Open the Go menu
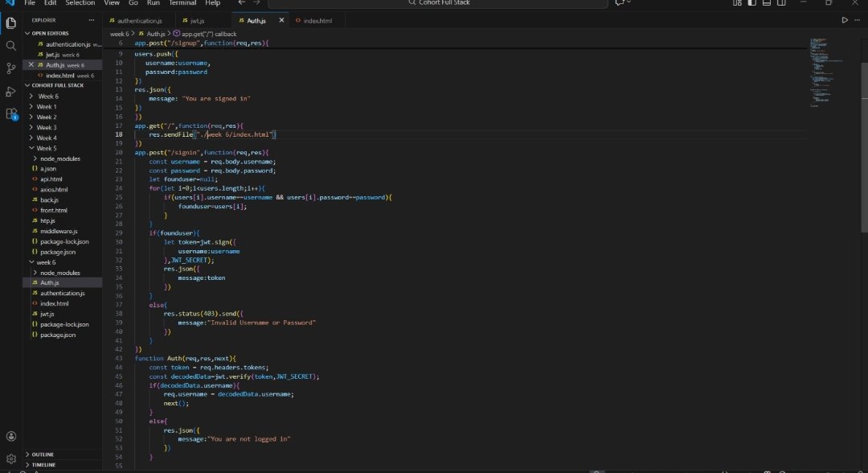This screenshot has width=868, height=473. pos(133,2)
